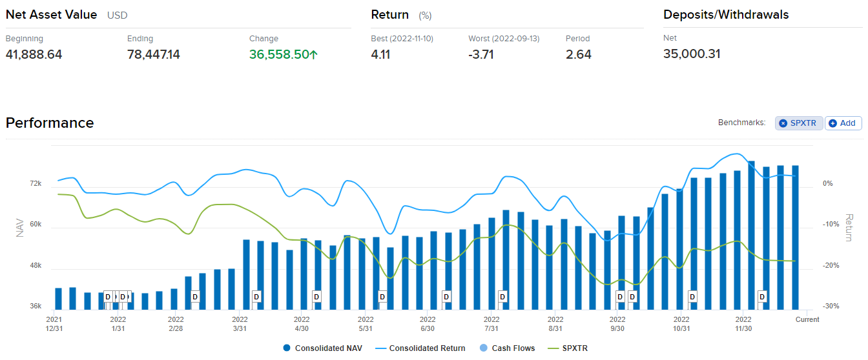Click the Best (2022-11-10) label

pos(402,39)
